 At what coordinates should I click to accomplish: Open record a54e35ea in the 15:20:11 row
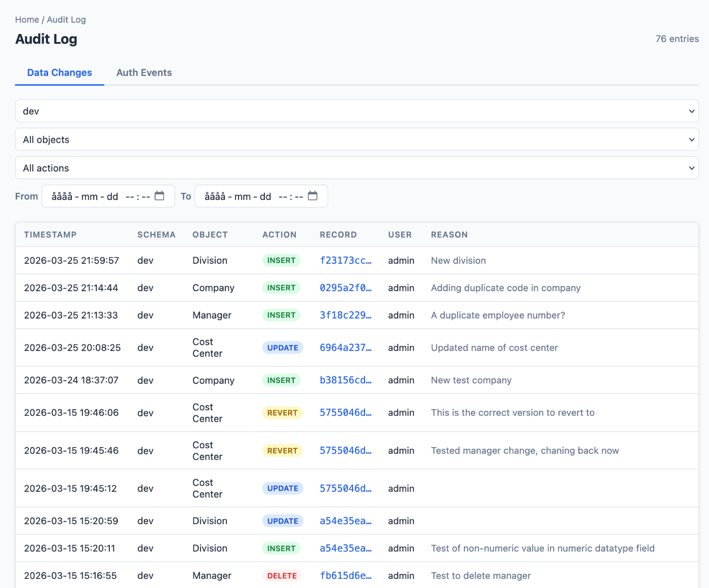click(x=345, y=548)
